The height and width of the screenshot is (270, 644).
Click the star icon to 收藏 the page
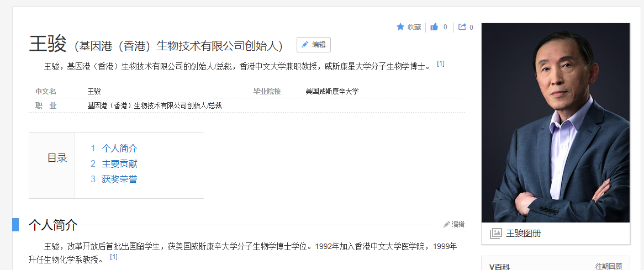tap(400, 27)
